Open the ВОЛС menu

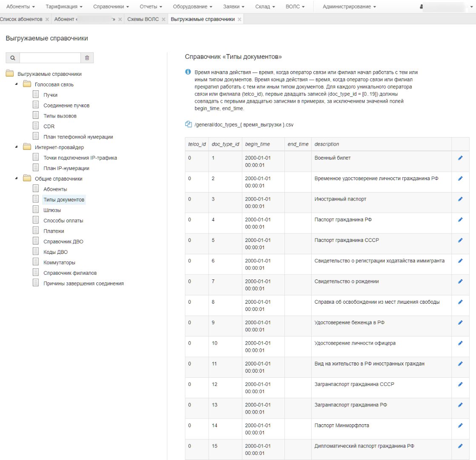295,7
